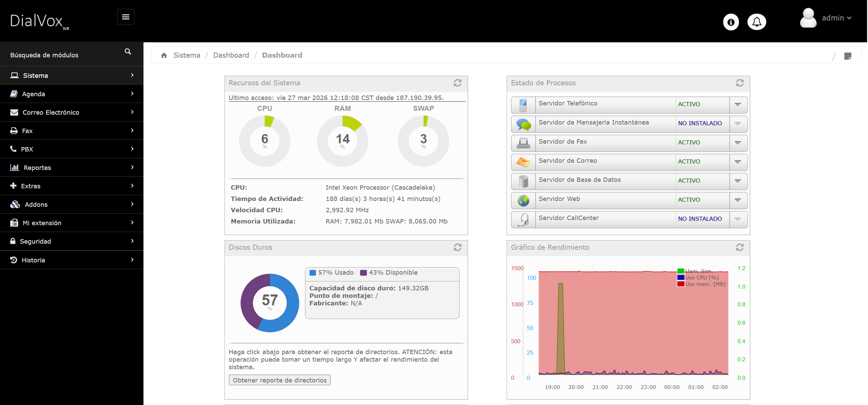Screen dimensions: 868x405
Task: Select the Servidor Telefónico phone icon
Action: [x=523, y=105]
